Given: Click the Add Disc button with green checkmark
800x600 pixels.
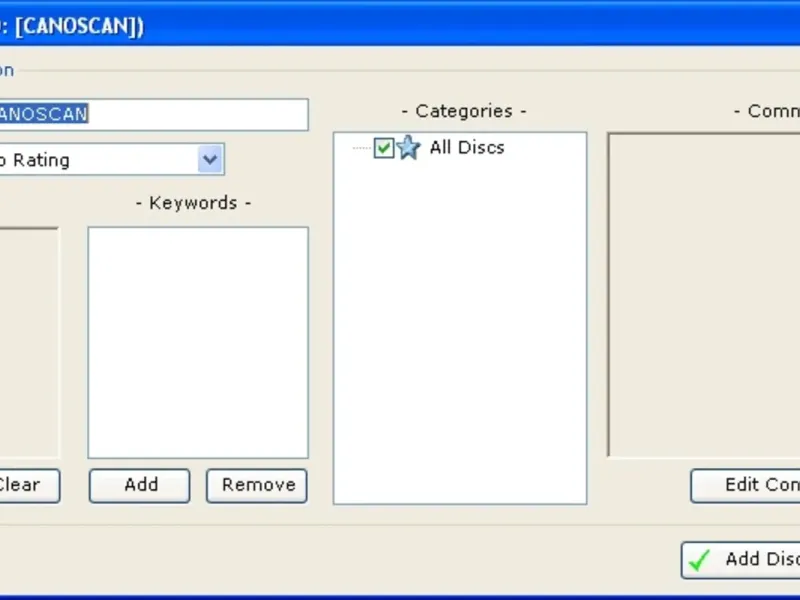Looking at the screenshot, I should point(741,560).
